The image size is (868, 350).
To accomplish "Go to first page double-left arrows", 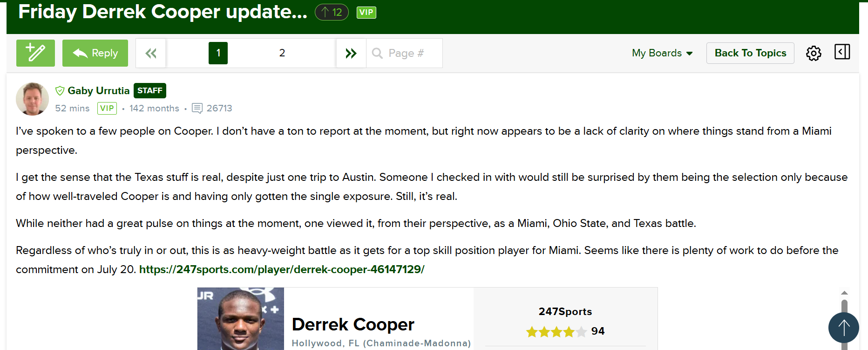I will [x=151, y=53].
